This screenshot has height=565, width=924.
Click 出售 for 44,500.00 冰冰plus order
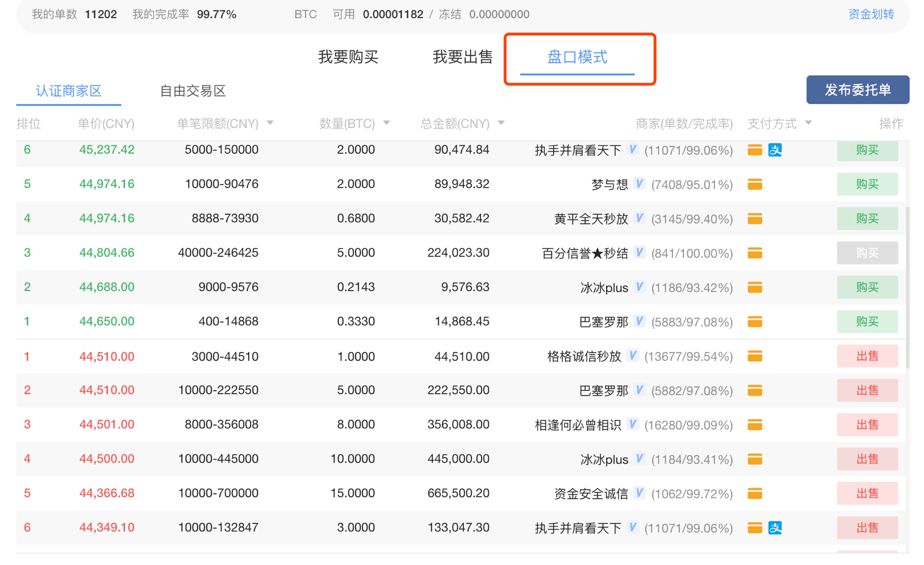pos(867,459)
